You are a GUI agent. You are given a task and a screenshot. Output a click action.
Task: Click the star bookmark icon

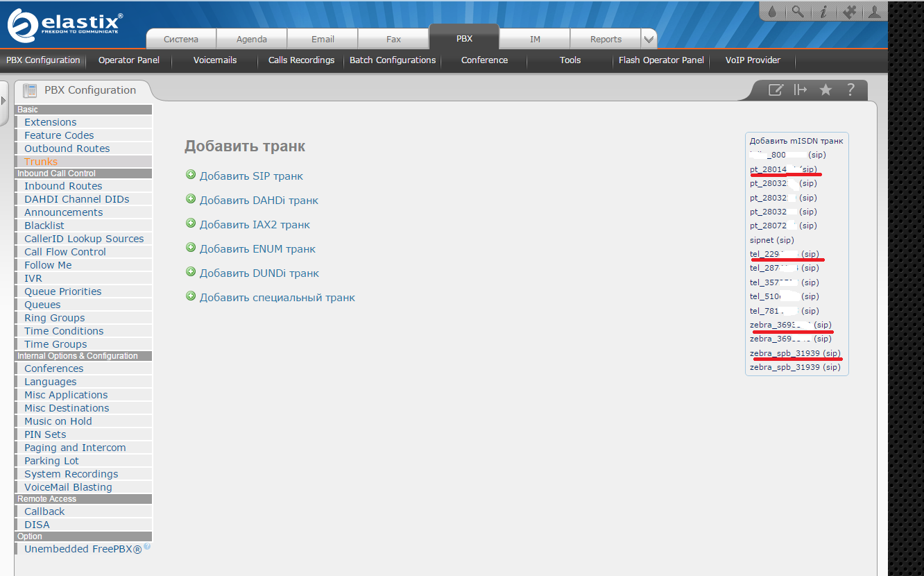click(825, 90)
